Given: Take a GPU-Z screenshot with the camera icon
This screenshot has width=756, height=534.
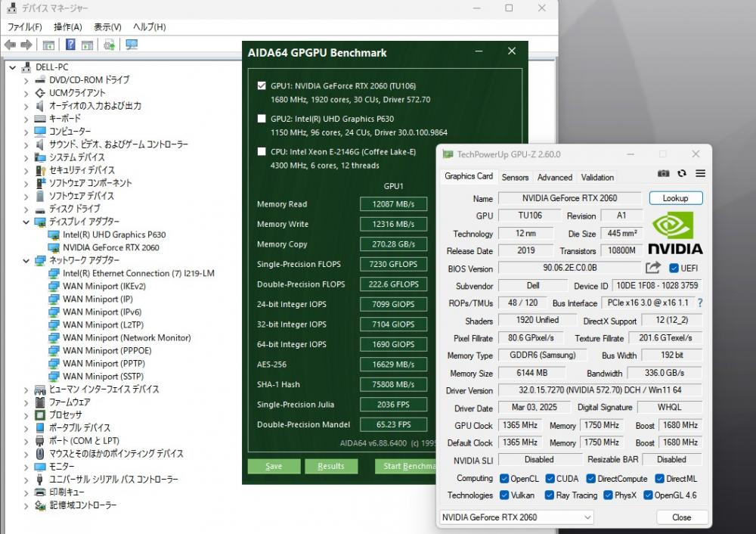Looking at the screenshot, I should [x=664, y=173].
